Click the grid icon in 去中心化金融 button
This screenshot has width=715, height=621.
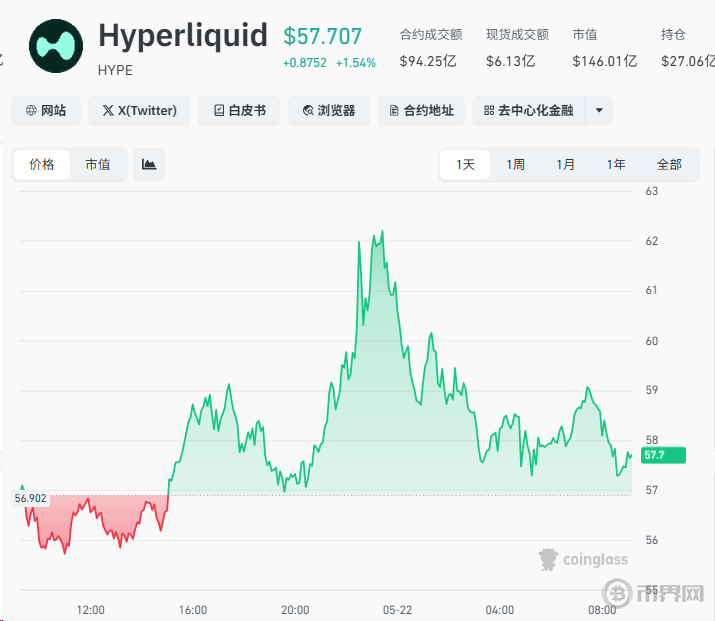pos(489,110)
